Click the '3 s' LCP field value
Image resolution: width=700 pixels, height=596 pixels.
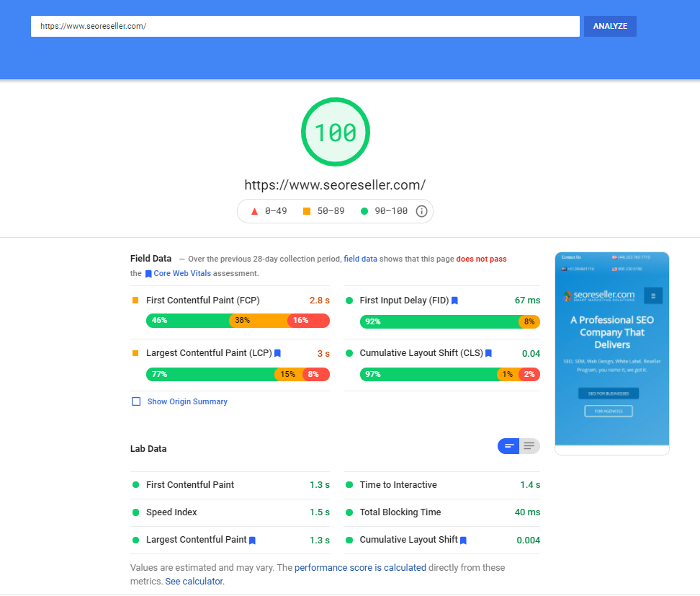click(x=323, y=353)
